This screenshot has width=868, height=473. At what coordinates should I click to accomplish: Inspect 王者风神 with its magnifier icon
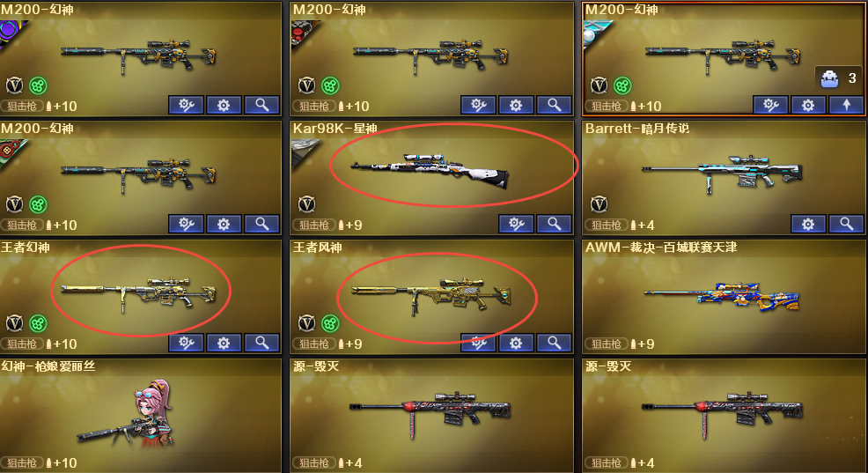(554, 343)
